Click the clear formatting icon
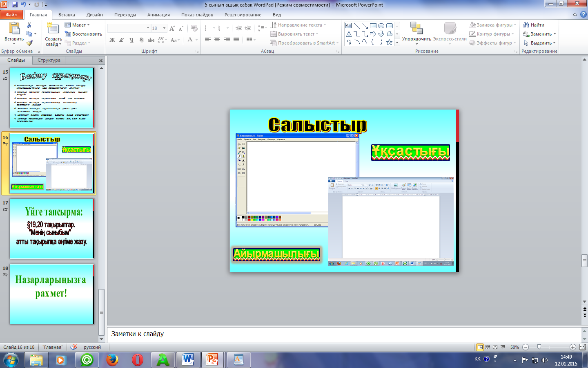Image resolution: width=588 pixels, height=368 pixels. [x=194, y=28]
